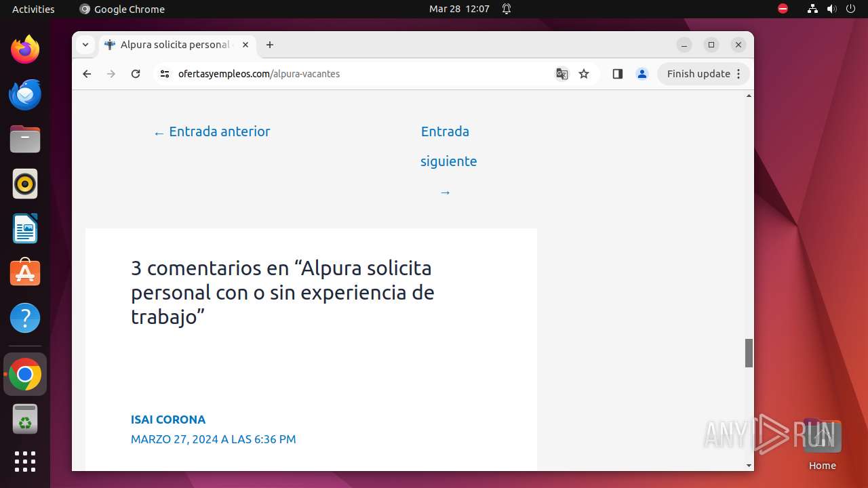
Task: Open the Chrome profile avatar menu
Action: [642, 74]
